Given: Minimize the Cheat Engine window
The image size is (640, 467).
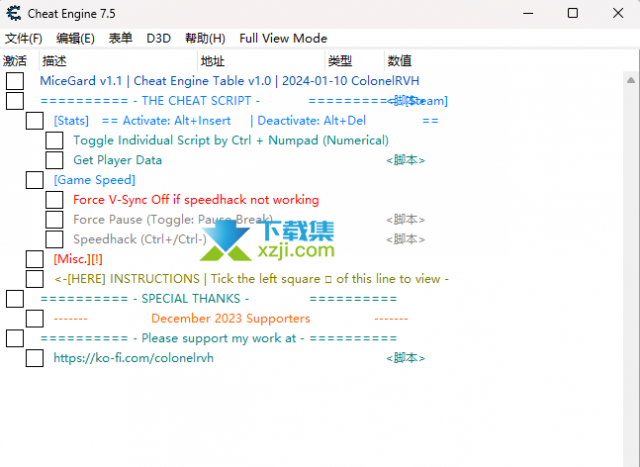Looking at the screenshot, I should click(x=528, y=13).
